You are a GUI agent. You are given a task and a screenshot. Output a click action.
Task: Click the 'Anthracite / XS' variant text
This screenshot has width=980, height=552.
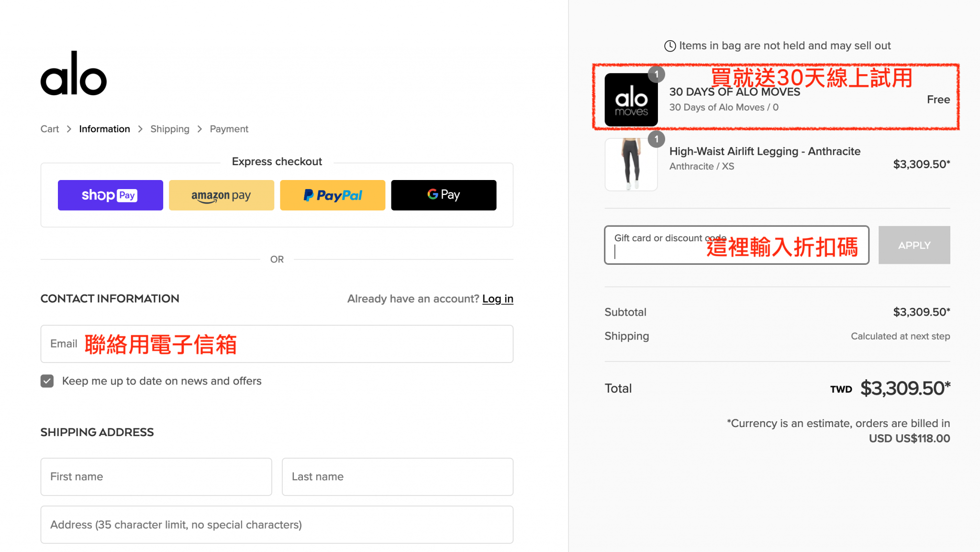702,166
